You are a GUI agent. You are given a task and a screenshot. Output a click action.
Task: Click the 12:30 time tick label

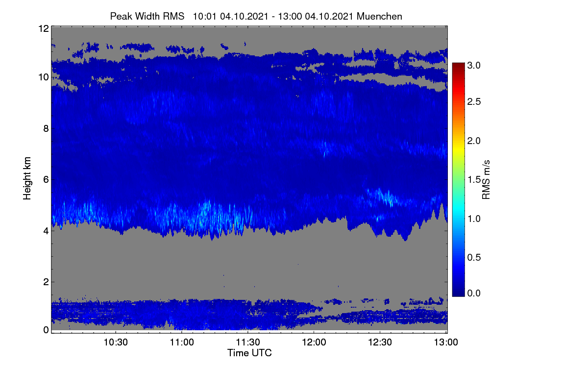[380, 343]
